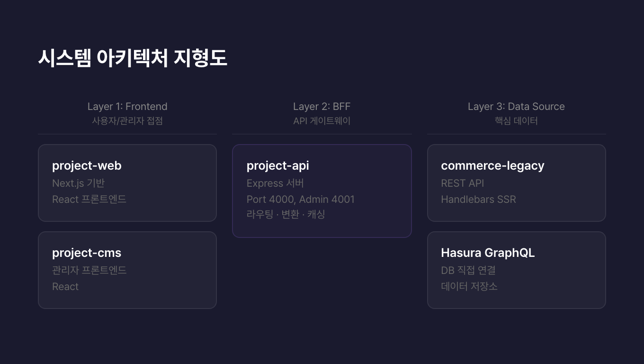
Task: Open the project-cms card title
Action: point(87,253)
